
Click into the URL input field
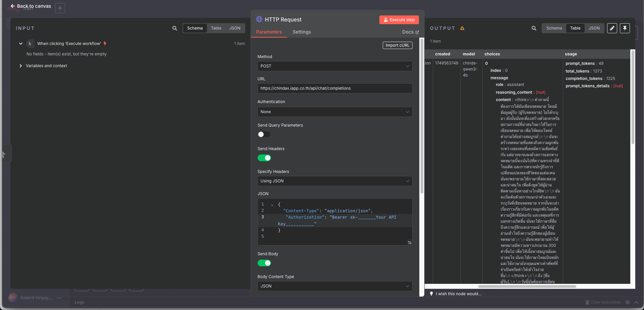(334, 88)
